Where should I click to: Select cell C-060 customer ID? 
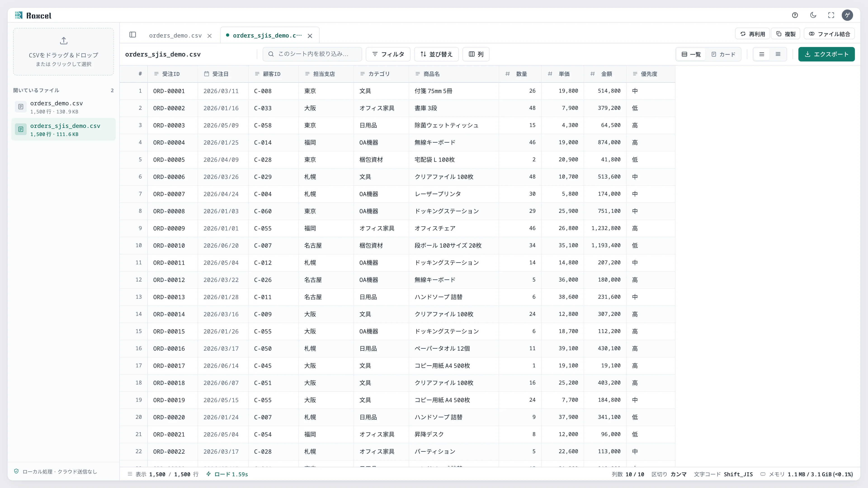(274, 211)
